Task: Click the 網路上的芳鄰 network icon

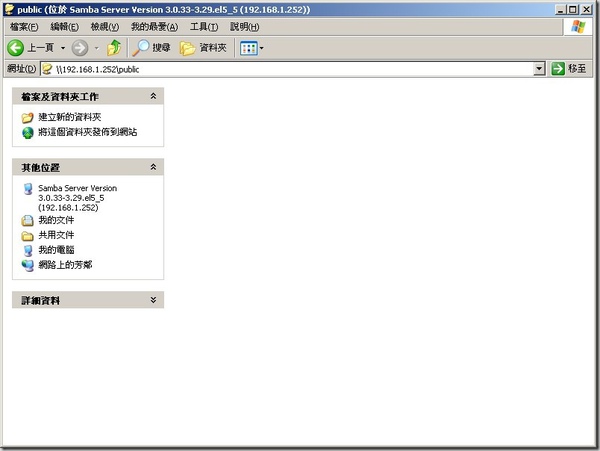Action: pos(28,266)
